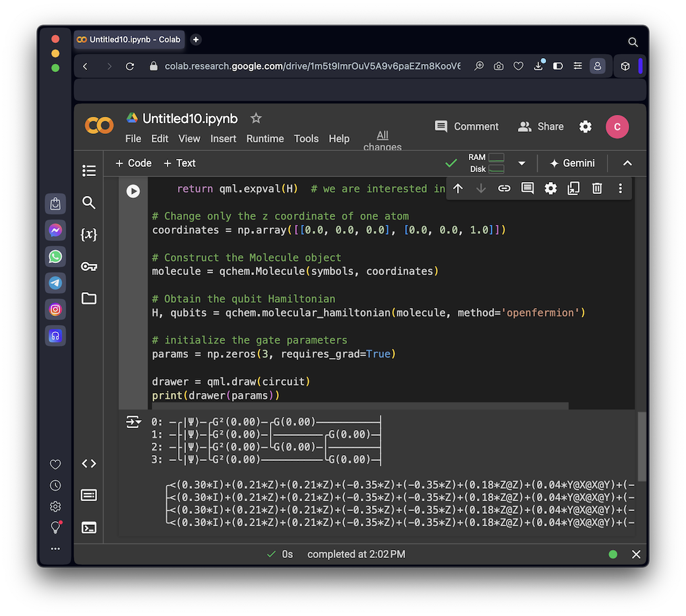Expand the RAM and Disk dropdown
This screenshot has height=616, width=686.
pos(522,164)
